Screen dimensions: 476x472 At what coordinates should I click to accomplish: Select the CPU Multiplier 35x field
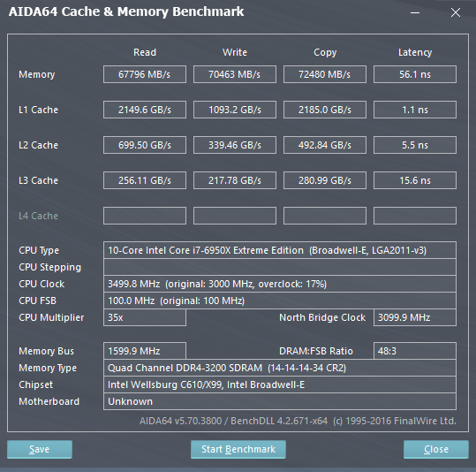pos(145,317)
